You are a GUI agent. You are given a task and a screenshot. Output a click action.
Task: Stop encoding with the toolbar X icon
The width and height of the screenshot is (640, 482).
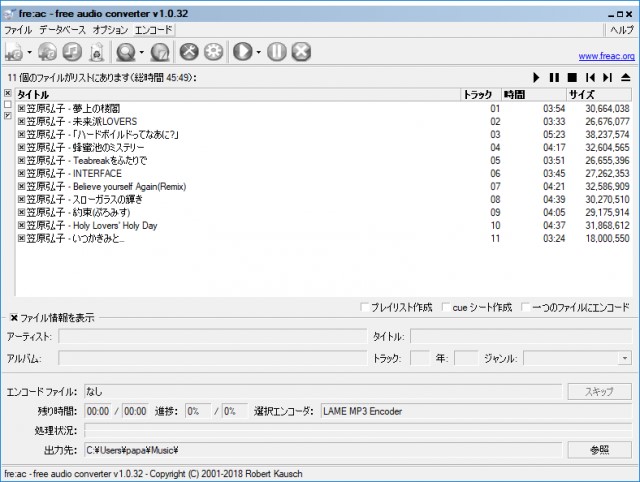pos(301,52)
